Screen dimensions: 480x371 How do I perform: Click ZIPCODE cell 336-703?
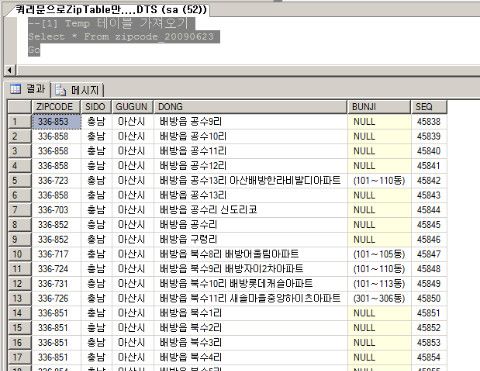coord(56,210)
